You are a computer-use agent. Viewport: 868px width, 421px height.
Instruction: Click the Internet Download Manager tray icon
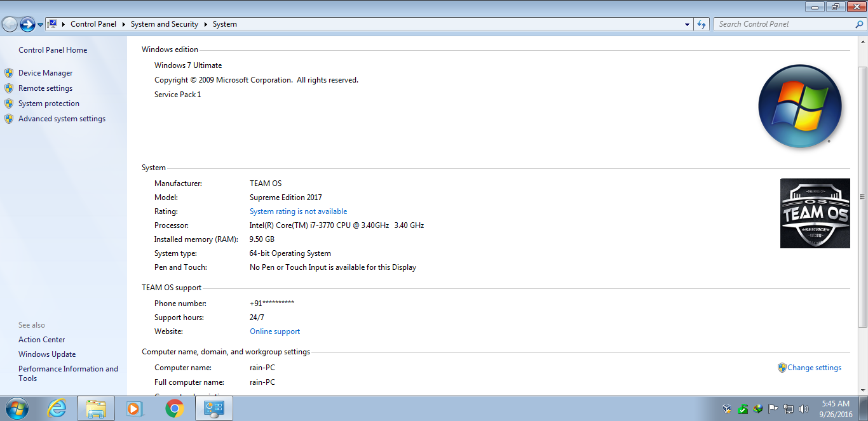[758, 409]
